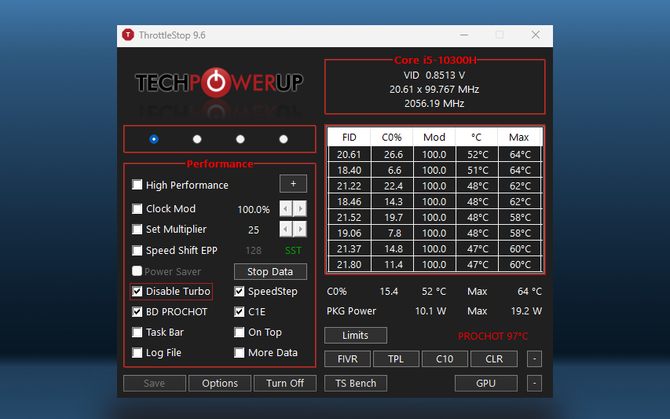Click the GPU button
Image resolution: width=670 pixels, height=419 pixels.
coord(486,384)
